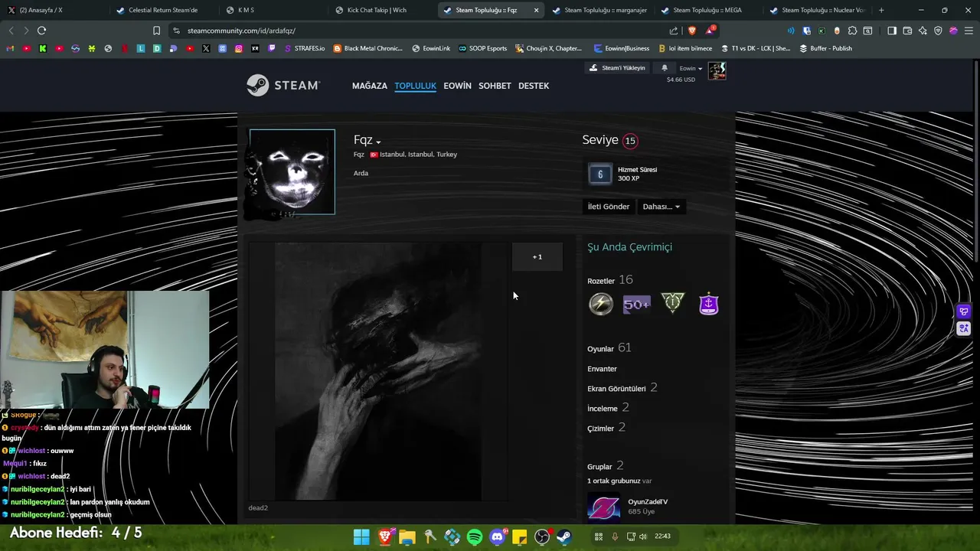Viewport: 980px width, 551px height.
Task: Click the İleti Gönder button
Action: (x=608, y=207)
